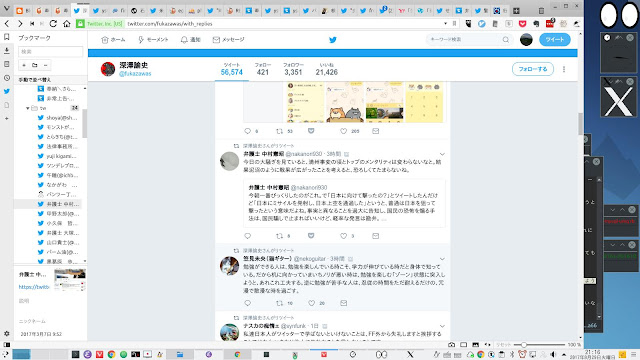Send nakanori930 tweet via direct message icon
This screenshot has width=640, height=360.
tap(376, 236)
